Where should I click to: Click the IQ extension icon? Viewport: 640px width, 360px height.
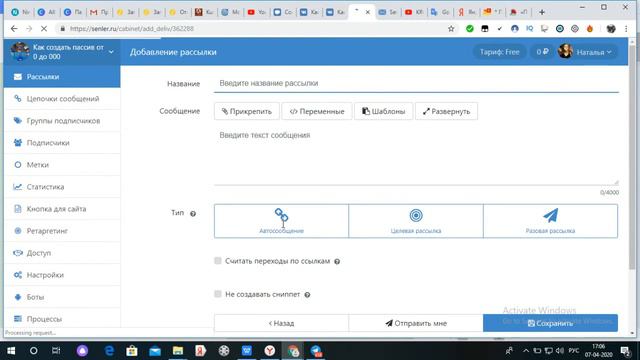click(529, 29)
